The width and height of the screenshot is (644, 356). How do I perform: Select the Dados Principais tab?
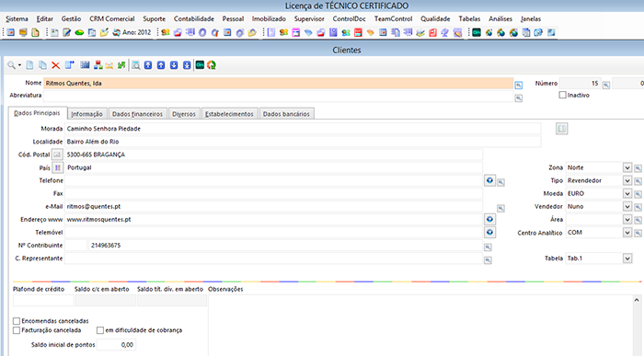(37, 113)
